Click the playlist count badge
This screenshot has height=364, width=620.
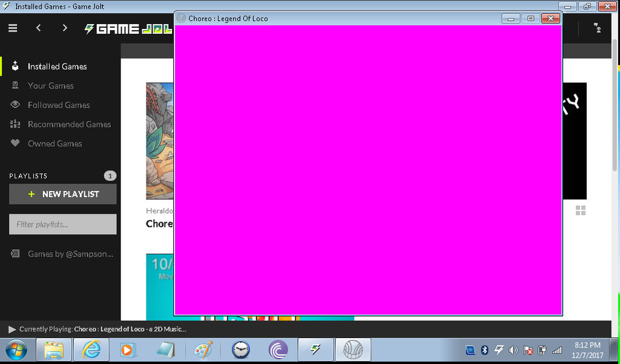pyautogui.click(x=110, y=176)
